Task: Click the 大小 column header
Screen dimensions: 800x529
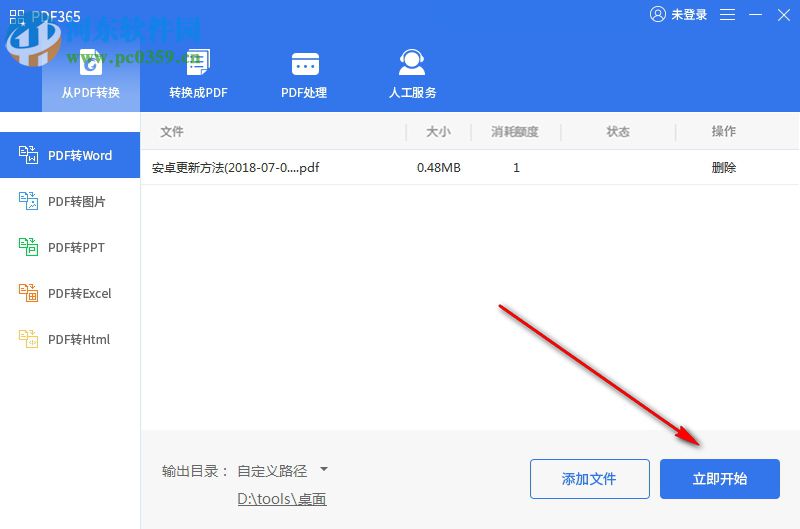Action: 438,132
